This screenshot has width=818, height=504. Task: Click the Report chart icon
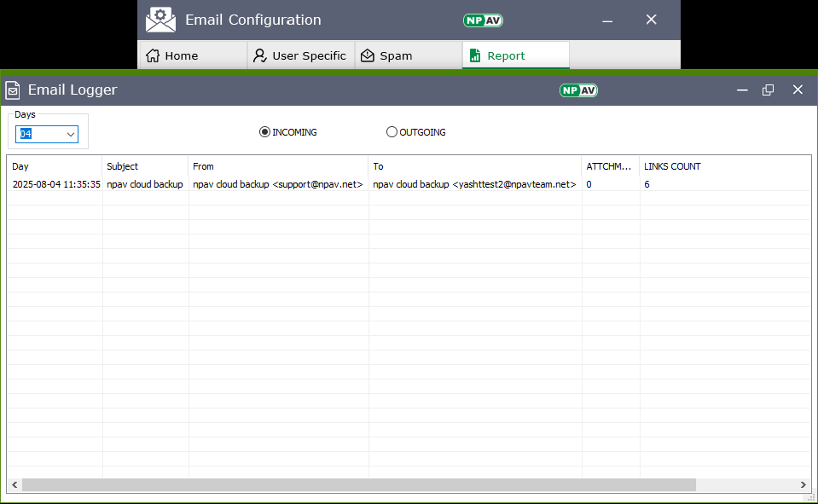coord(475,55)
